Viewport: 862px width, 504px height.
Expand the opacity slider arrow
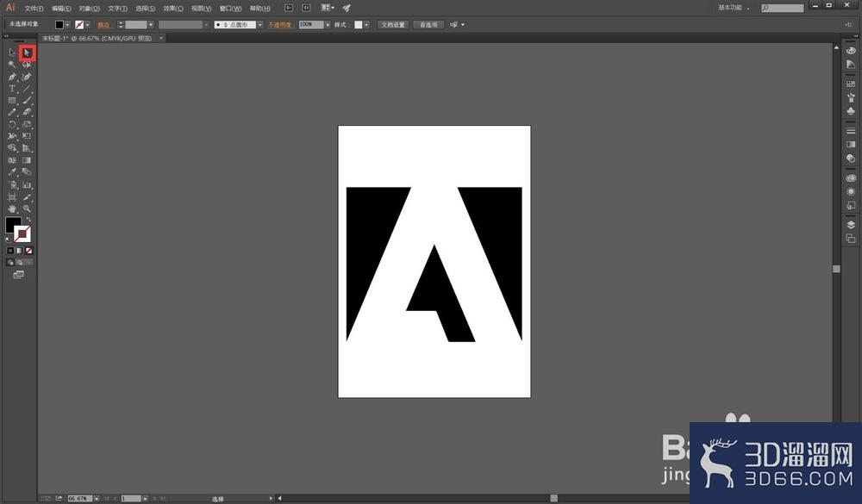328,25
